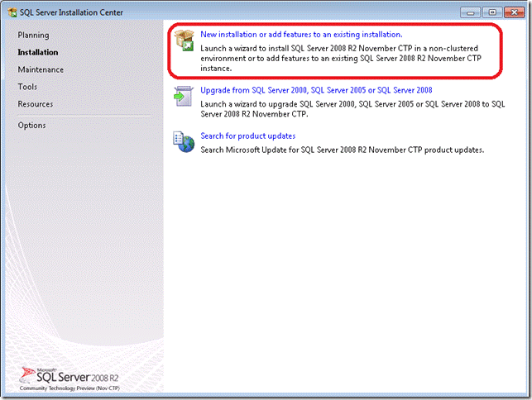Click the SQL Server title bar icon

(12, 12)
